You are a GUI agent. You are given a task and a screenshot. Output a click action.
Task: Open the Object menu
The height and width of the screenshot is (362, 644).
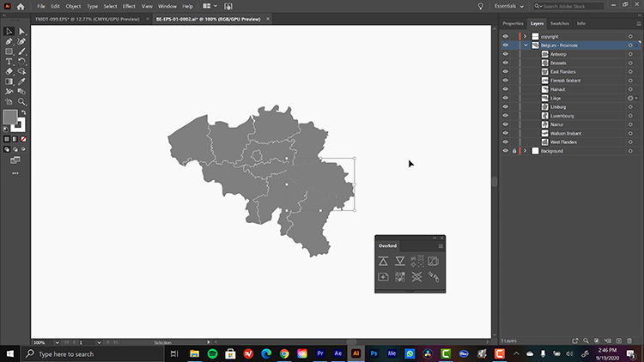pos(73,6)
